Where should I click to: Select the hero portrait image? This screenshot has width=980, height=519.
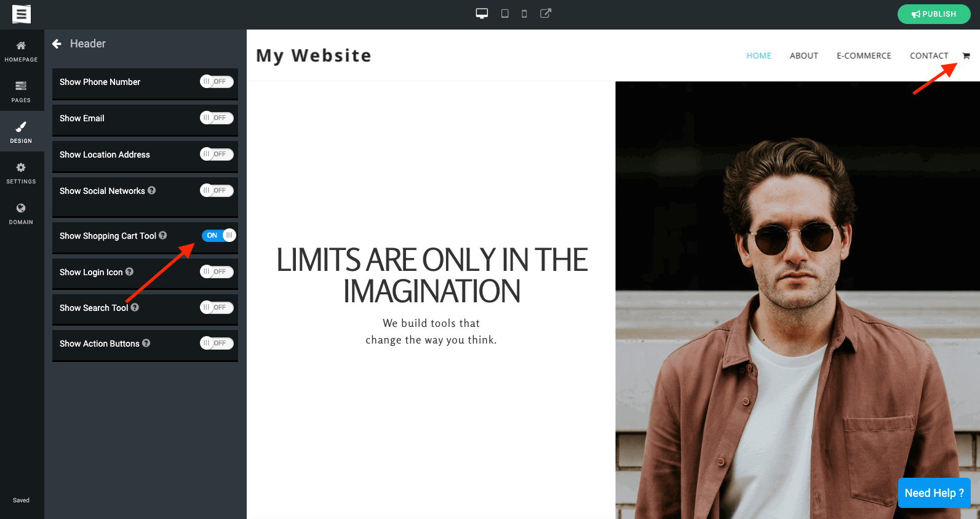click(797, 300)
